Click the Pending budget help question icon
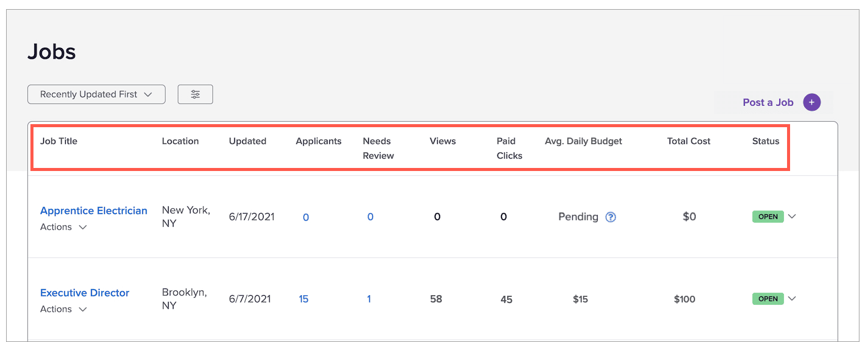This screenshot has width=868, height=342. (611, 217)
